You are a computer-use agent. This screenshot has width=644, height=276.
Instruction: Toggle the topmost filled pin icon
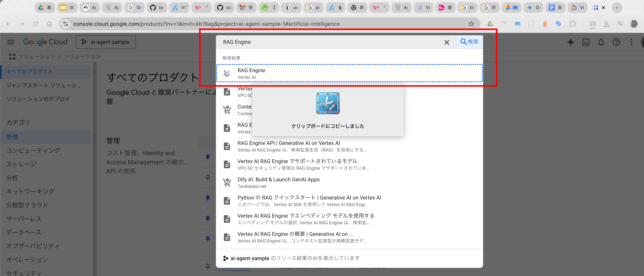208,157
